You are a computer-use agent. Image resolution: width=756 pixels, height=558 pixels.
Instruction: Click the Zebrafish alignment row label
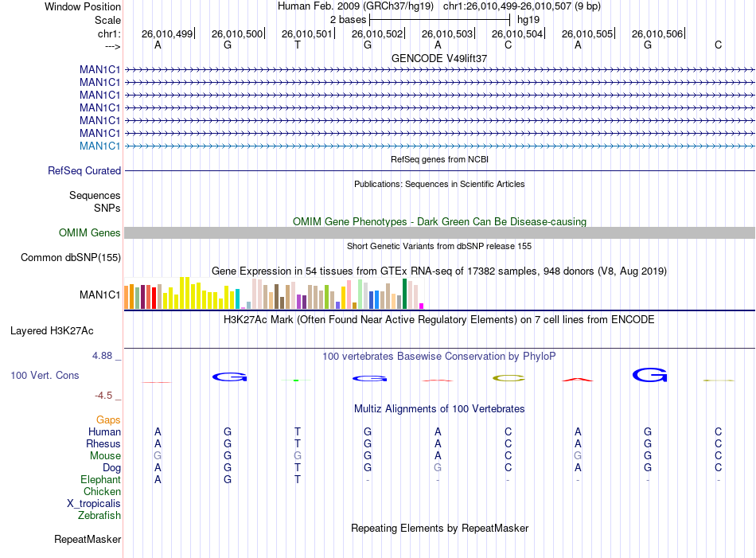99,516
